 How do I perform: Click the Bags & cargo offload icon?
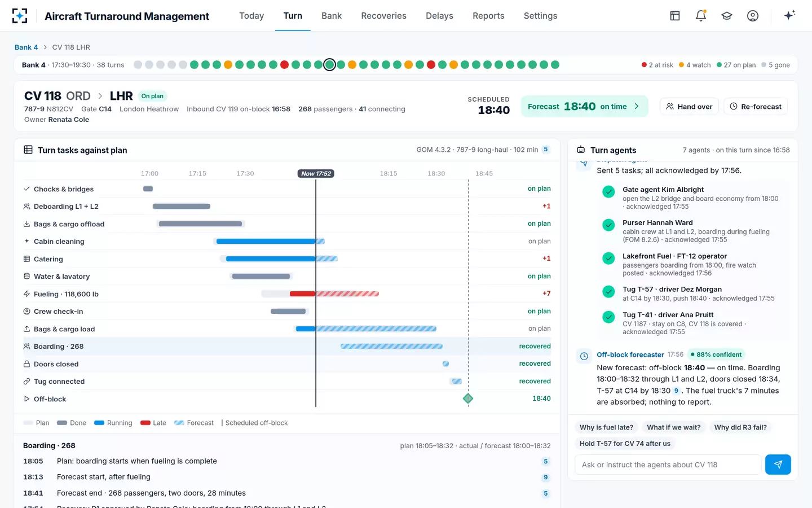(x=27, y=224)
